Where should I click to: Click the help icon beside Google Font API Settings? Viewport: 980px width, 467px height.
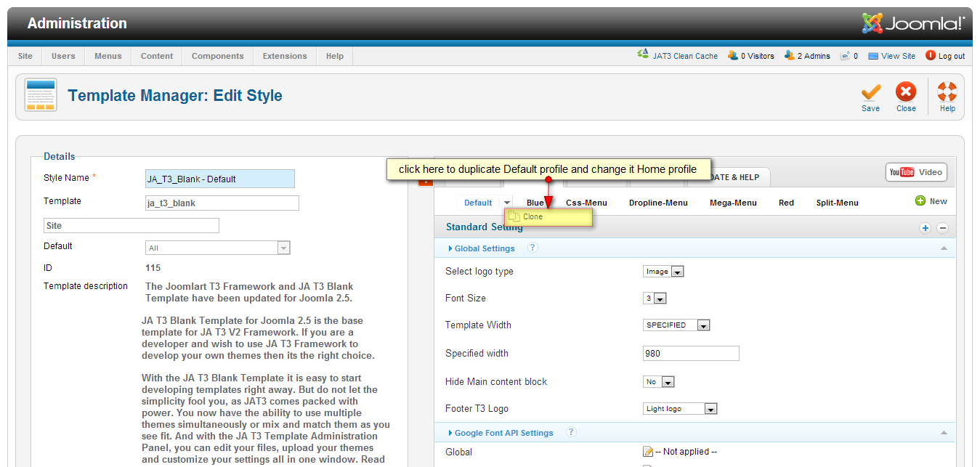[571, 432]
